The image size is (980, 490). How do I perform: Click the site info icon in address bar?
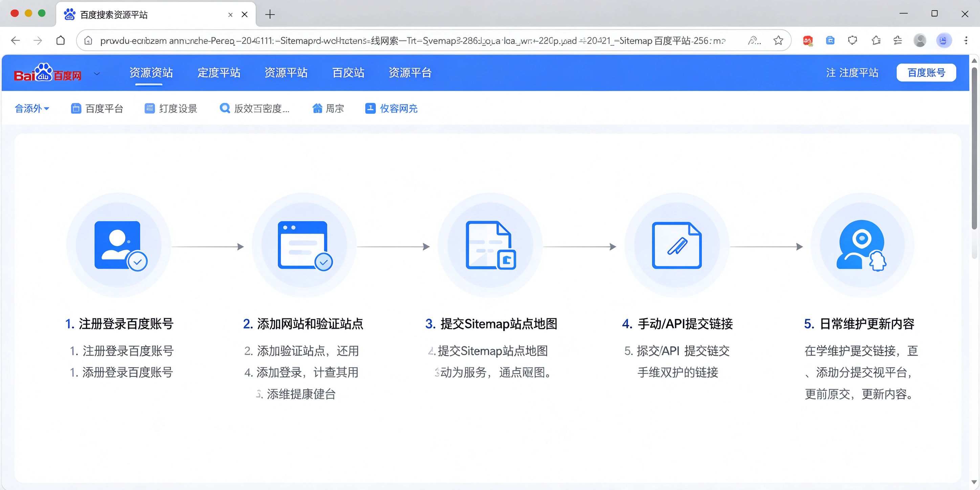click(88, 40)
